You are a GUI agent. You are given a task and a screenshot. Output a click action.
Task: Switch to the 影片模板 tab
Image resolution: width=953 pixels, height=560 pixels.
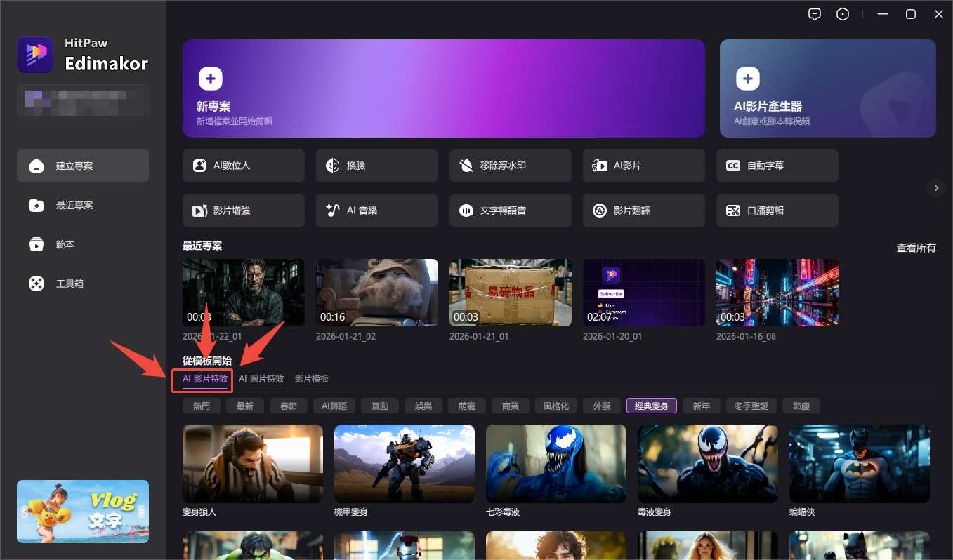click(312, 379)
